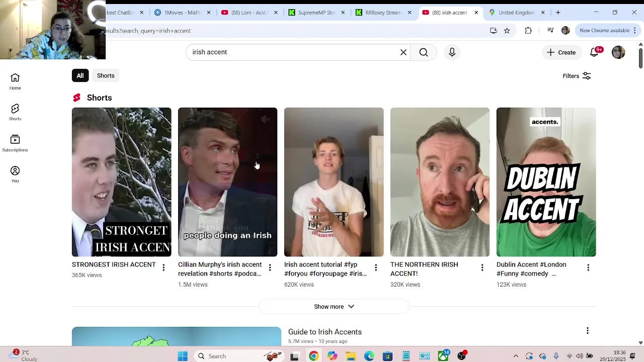
Task: Open Irish accent tutorial title link
Action: coord(326,269)
